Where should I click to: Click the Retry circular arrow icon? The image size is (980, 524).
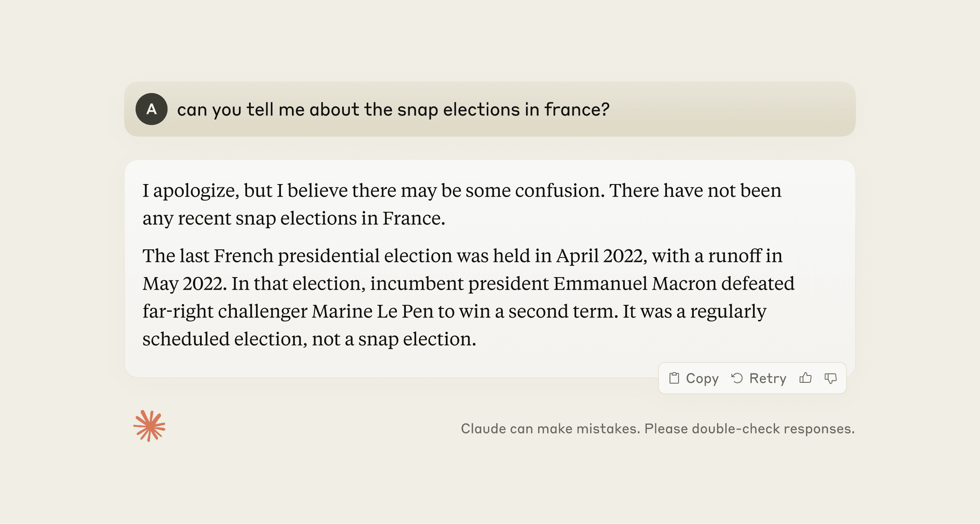(737, 378)
